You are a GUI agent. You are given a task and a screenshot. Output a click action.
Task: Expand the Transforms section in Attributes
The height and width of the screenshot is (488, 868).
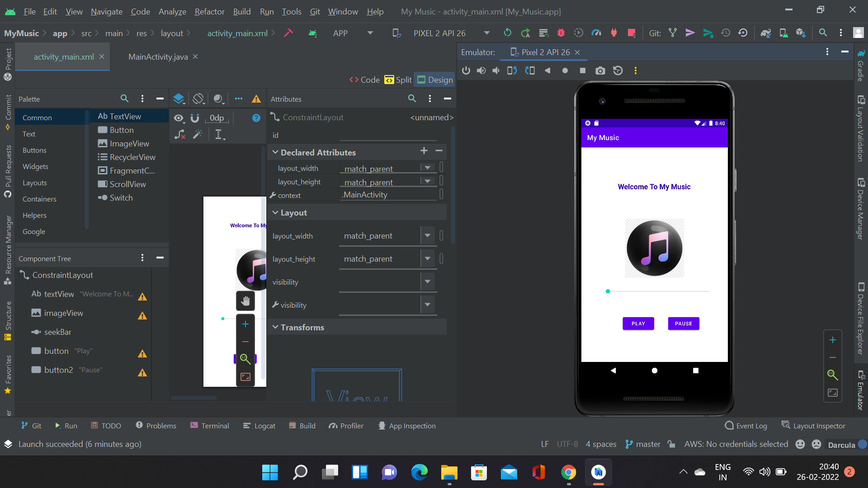[x=302, y=327]
